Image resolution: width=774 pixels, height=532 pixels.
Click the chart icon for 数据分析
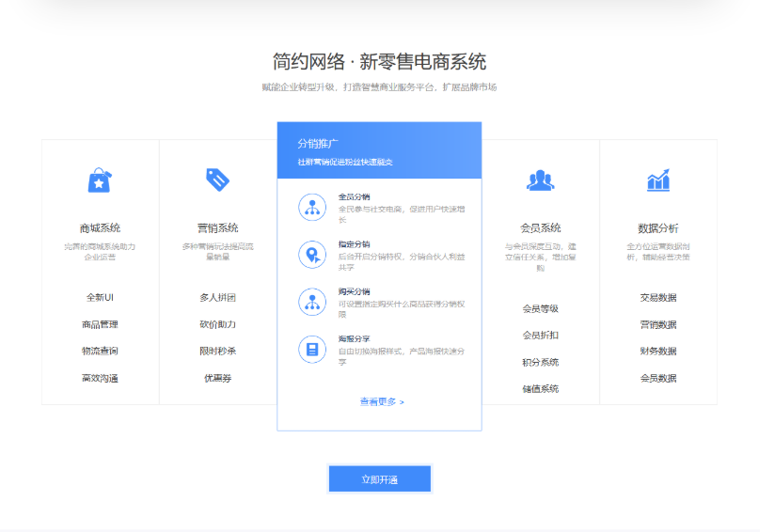658,180
